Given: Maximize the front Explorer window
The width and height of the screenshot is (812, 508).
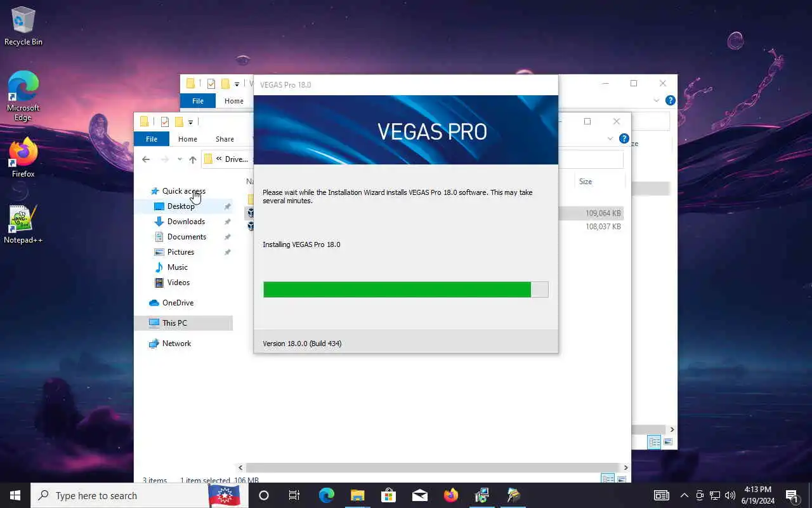Looking at the screenshot, I should pos(587,121).
